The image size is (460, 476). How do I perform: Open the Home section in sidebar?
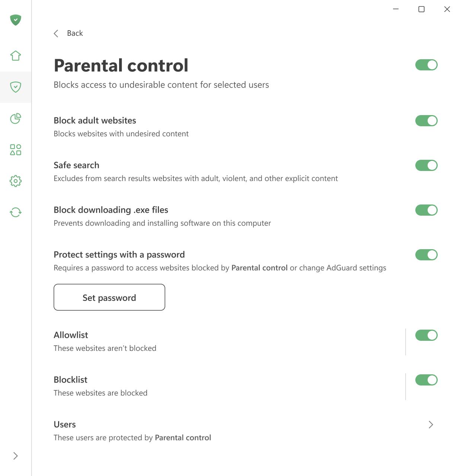point(16,55)
